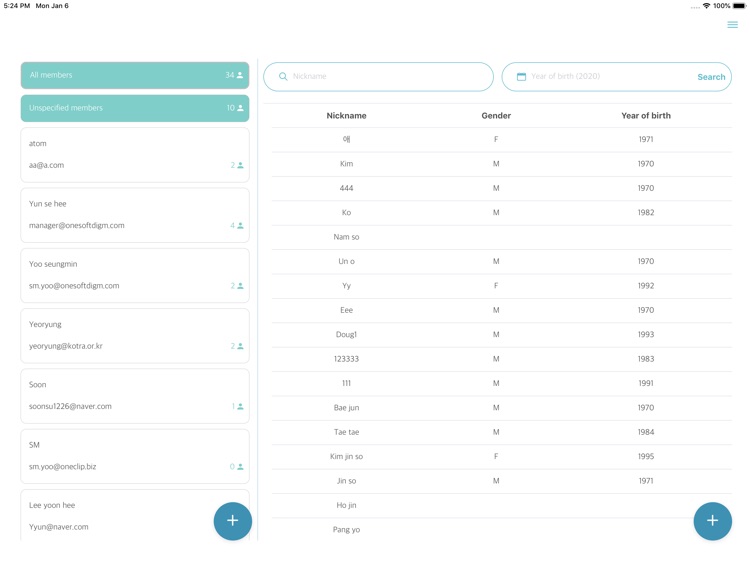Click the email aa@a.com
The height and width of the screenshot is (562, 750).
[46, 165]
